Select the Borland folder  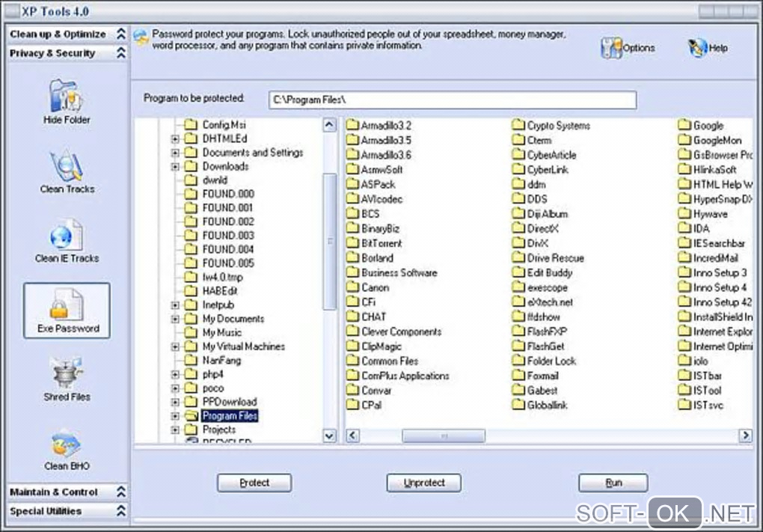370,257
